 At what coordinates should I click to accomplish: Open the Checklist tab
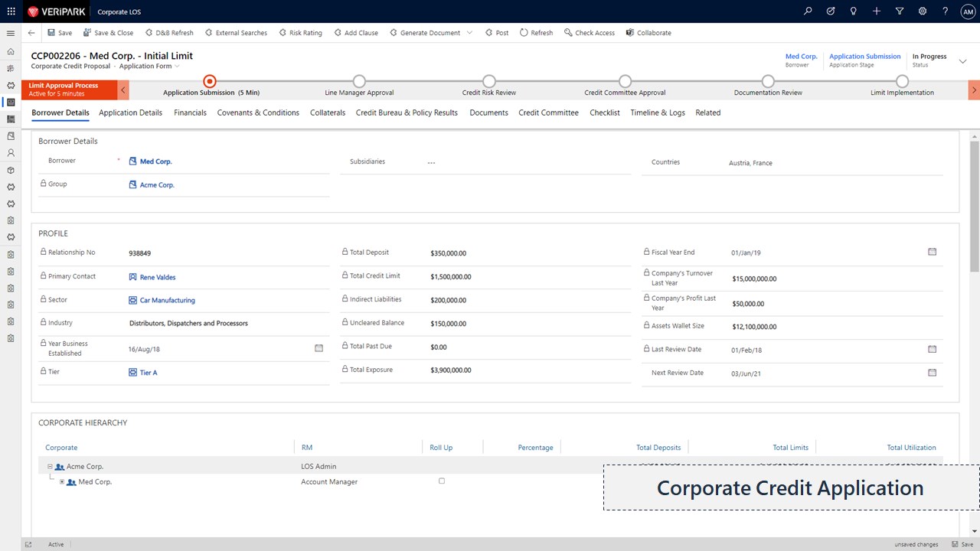click(x=605, y=112)
